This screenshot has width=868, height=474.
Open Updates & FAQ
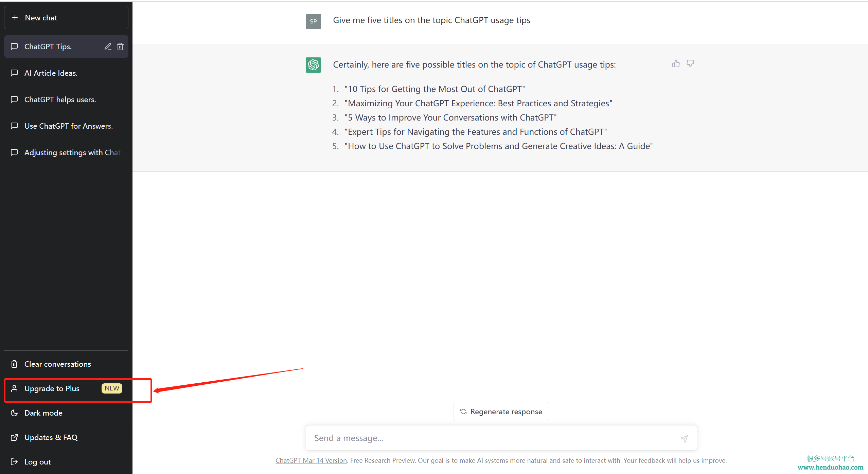pos(66,437)
